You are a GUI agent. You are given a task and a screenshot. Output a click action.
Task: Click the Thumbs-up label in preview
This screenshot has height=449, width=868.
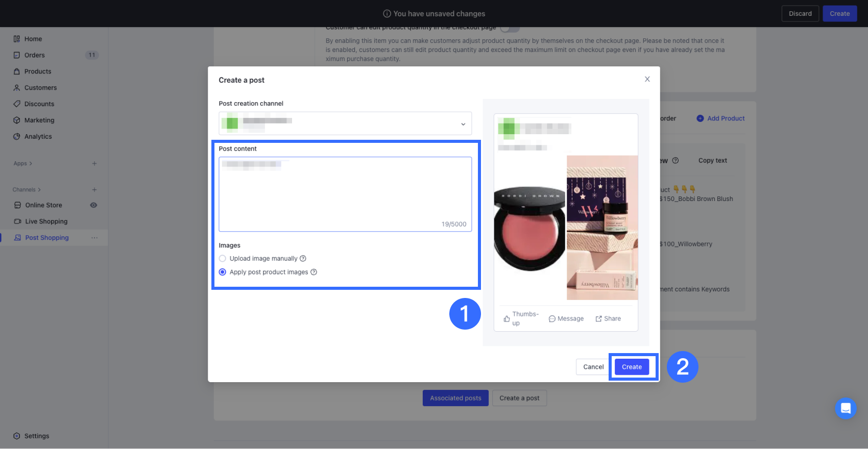(x=525, y=319)
